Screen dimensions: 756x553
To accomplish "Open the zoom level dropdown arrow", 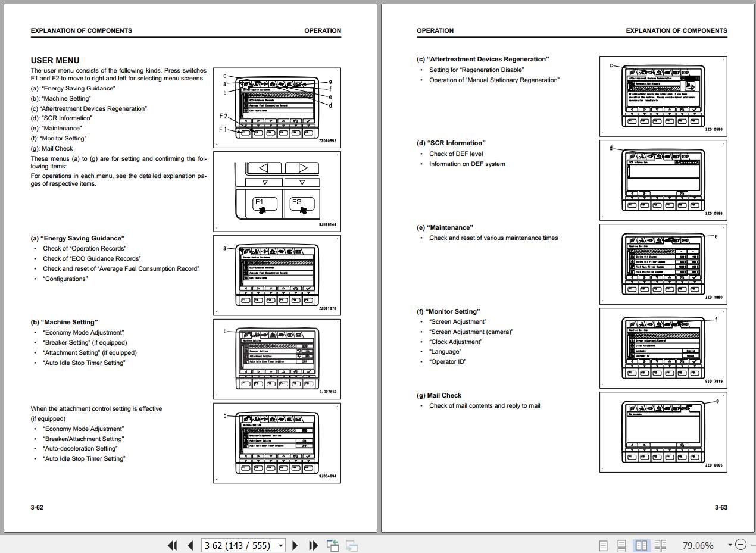I will pyautogui.click(x=730, y=545).
